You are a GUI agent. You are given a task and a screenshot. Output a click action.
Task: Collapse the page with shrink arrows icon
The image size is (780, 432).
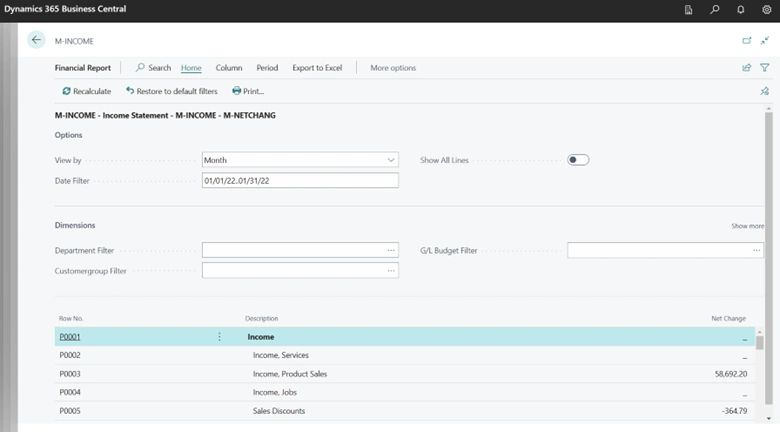[x=765, y=41]
